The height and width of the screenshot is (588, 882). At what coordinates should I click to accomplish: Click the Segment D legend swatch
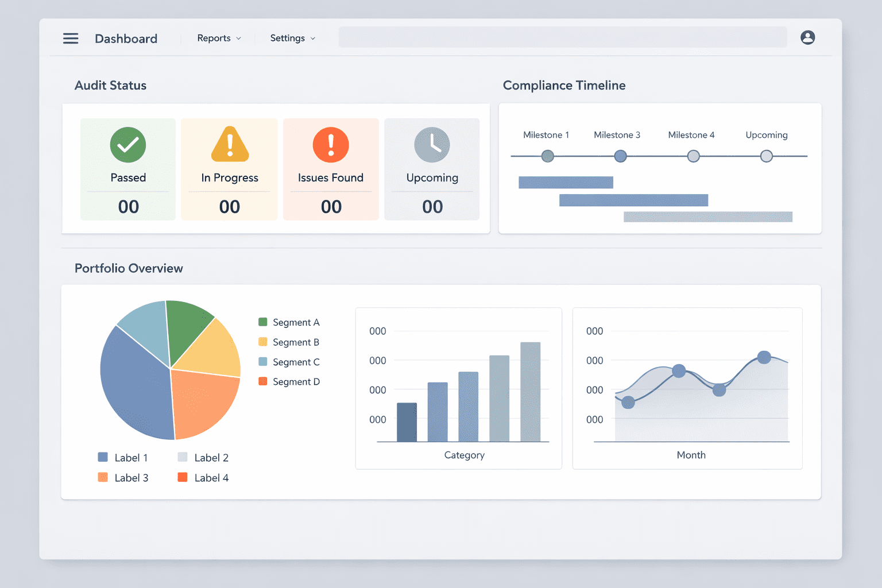click(263, 381)
